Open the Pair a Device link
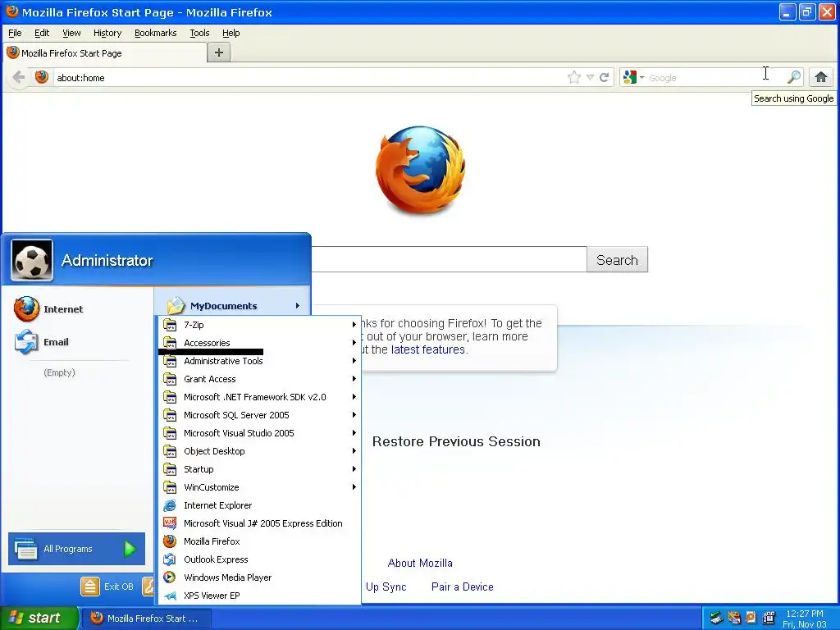This screenshot has height=630, width=840. coord(463,587)
